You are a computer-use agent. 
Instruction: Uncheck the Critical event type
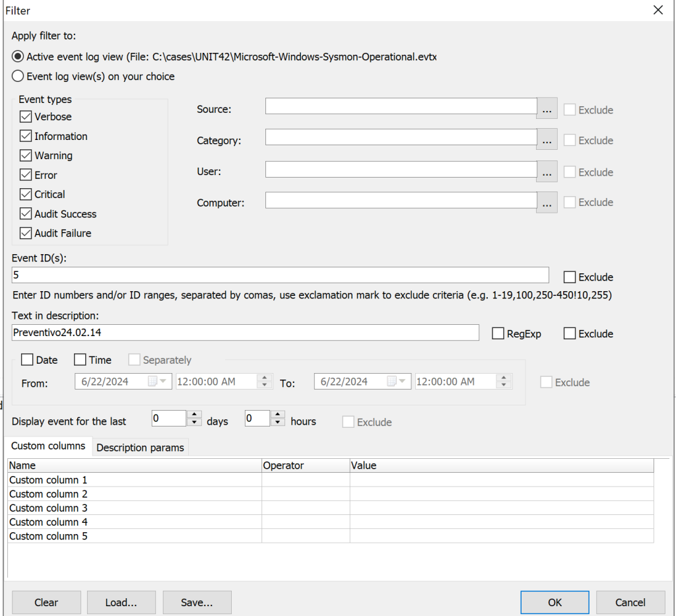point(26,194)
